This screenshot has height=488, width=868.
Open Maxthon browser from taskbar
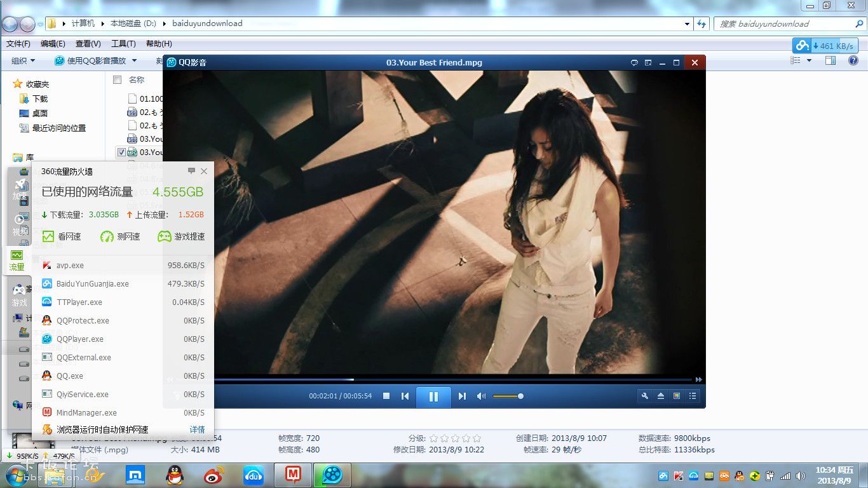click(x=134, y=475)
